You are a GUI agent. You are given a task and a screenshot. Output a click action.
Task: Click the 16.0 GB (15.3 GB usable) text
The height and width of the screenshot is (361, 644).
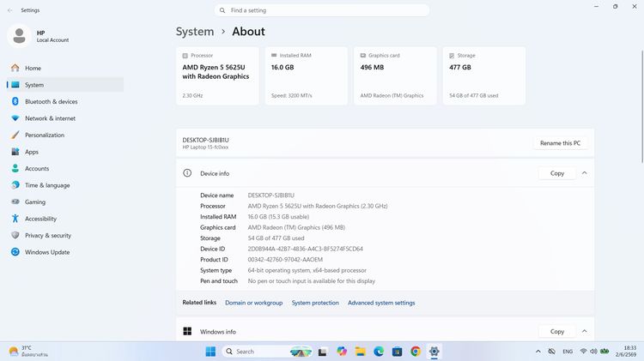278,217
